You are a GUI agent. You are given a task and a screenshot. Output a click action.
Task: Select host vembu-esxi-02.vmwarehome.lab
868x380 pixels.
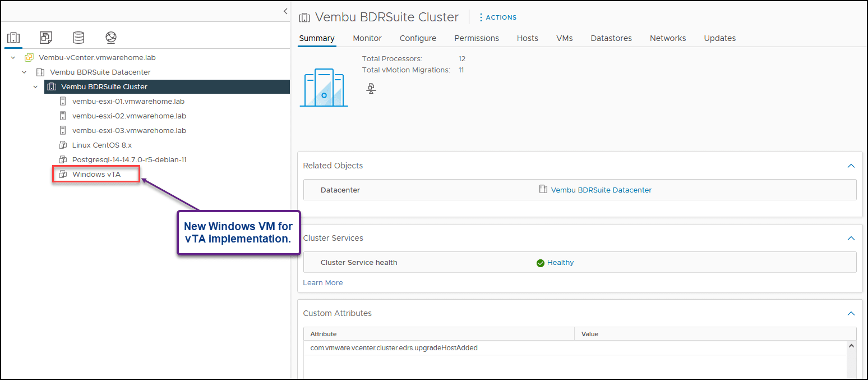129,116
